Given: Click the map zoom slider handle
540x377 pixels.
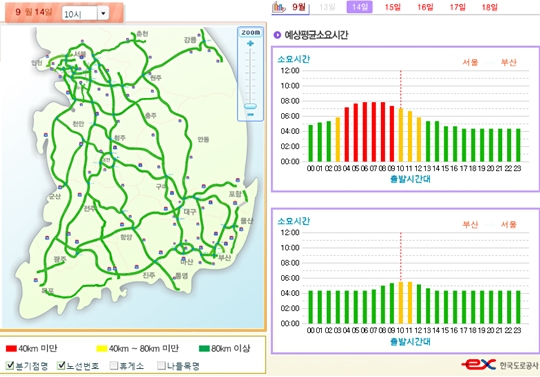Looking at the screenshot, I should (250, 106).
